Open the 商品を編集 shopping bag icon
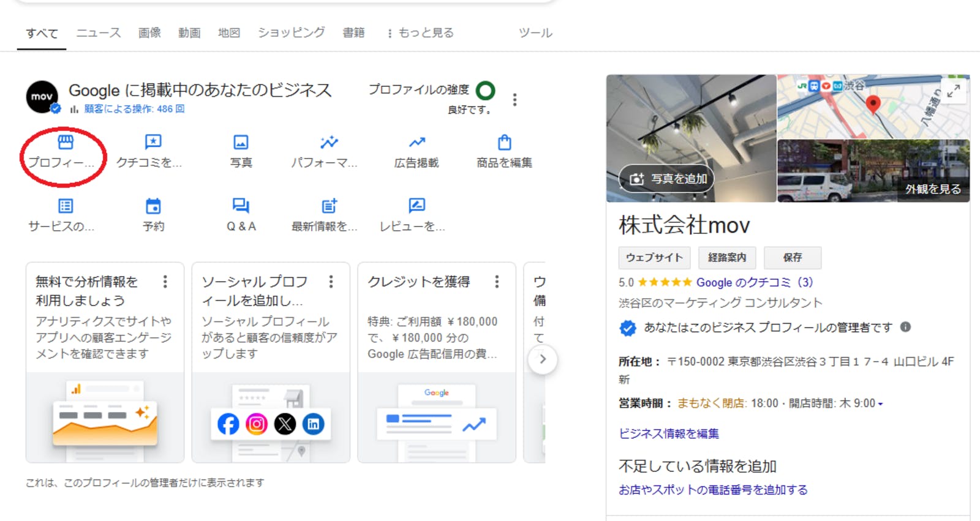Image resolution: width=980 pixels, height=521 pixels. pos(505,143)
